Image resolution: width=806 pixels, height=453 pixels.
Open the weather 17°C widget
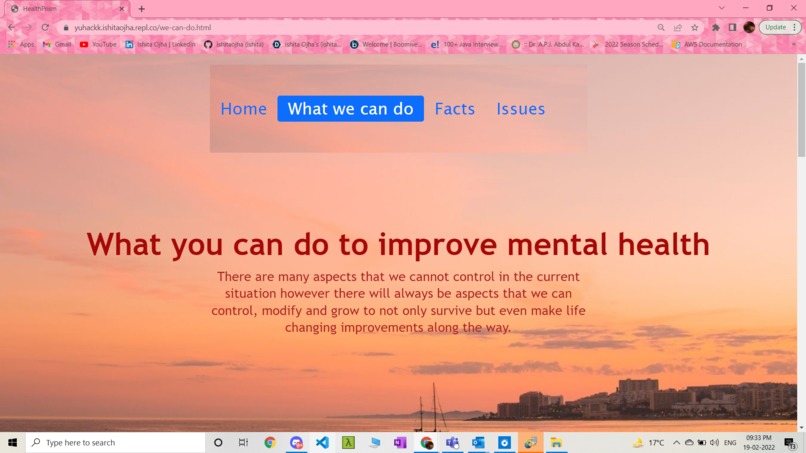649,442
